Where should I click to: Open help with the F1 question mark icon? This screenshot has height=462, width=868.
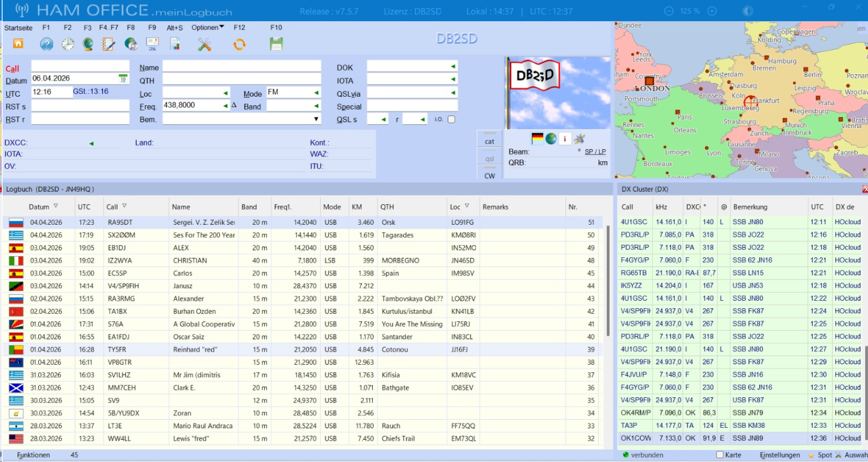[46, 44]
